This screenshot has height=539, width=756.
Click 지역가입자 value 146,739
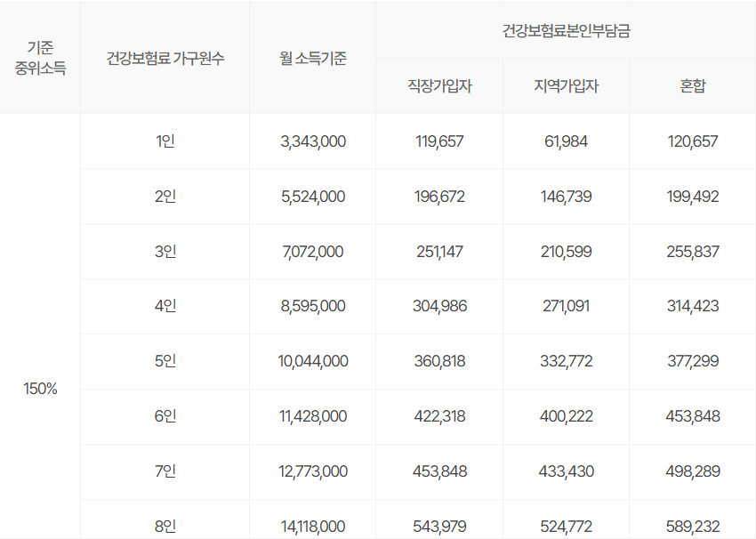coord(566,197)
